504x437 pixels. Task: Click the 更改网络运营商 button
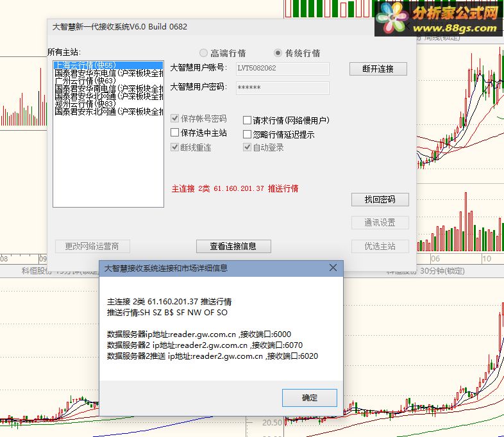(x=92, y=246)
